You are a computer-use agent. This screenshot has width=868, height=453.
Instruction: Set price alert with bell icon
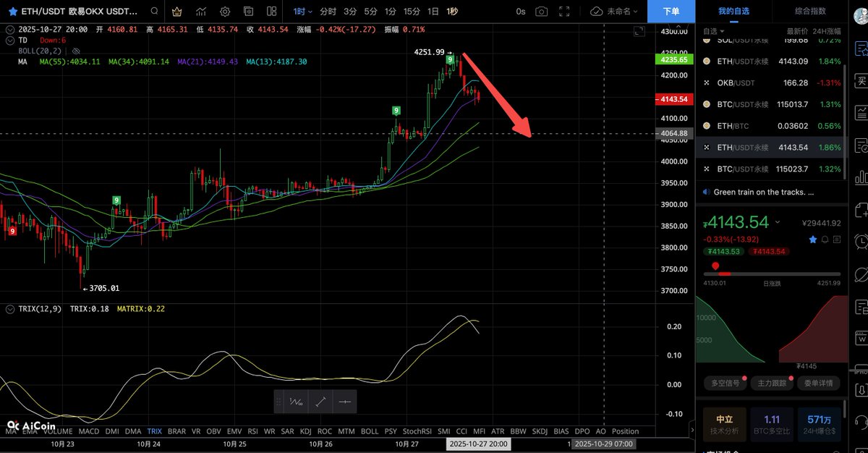point(826,239)
